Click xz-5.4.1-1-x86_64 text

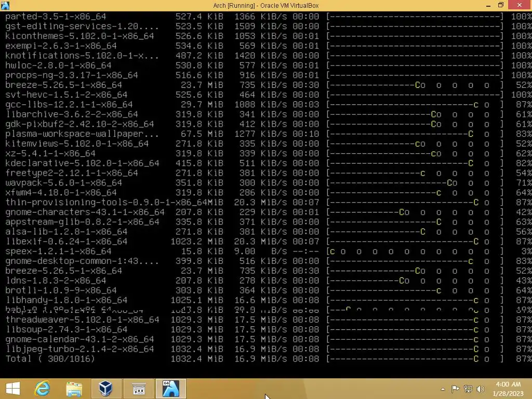[x=50, y=153]
